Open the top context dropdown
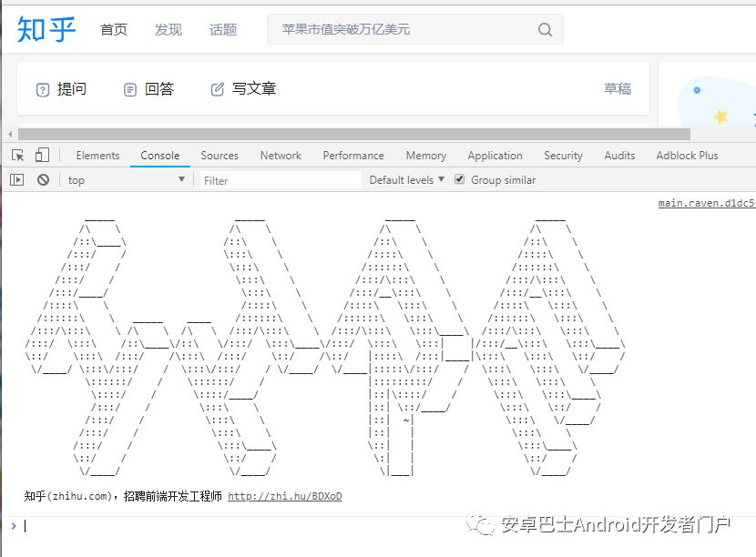756x557 pixels. (127, 179)
